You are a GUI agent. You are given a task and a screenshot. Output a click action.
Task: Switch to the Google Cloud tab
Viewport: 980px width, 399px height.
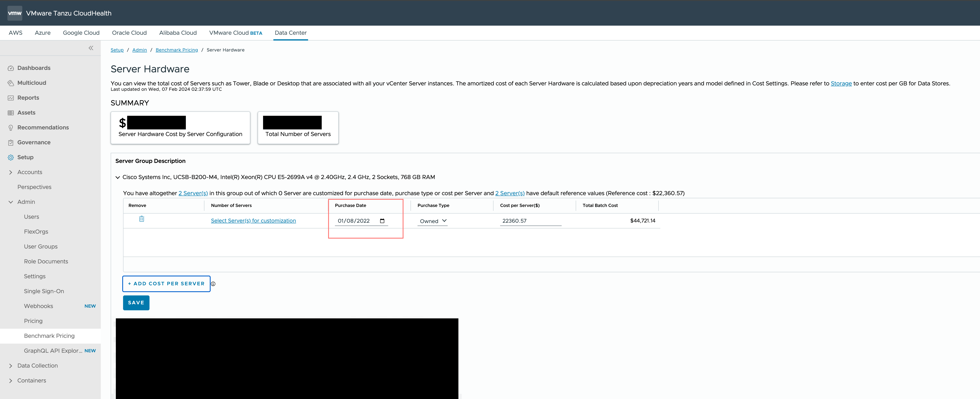[x=81, y=33]
